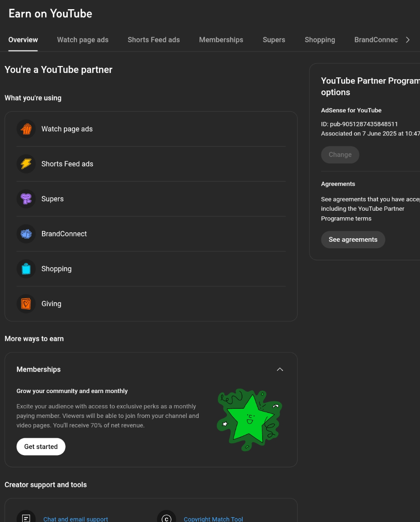Open Chat and email support link
Screen dimensions: 420x522
coord(76,519)
